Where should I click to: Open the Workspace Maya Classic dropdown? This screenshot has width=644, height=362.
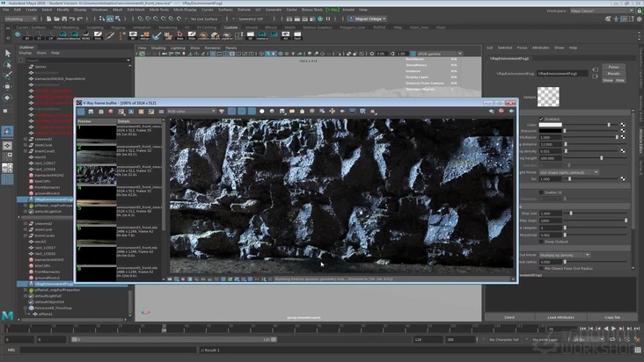pyautogui.click(x=602, y=11)
